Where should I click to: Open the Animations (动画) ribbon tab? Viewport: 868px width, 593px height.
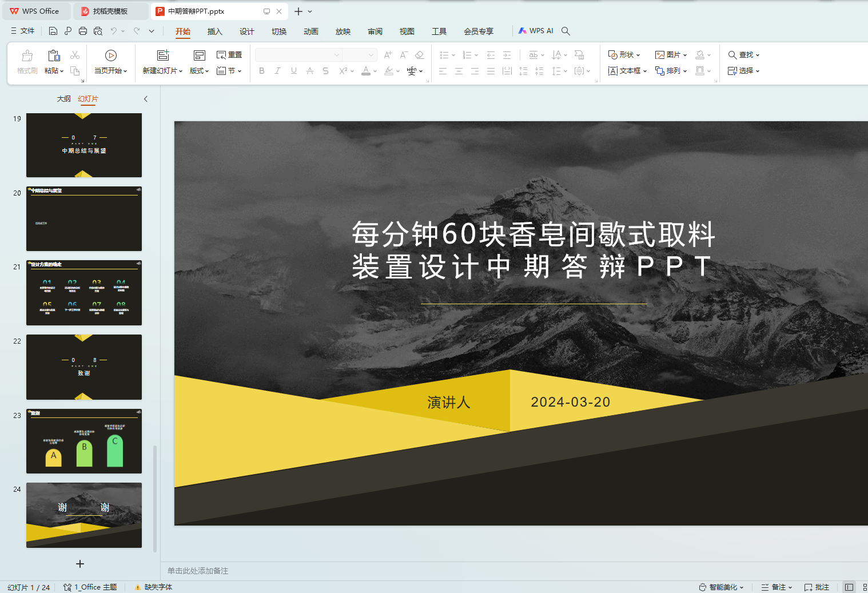tap(310, 31)
